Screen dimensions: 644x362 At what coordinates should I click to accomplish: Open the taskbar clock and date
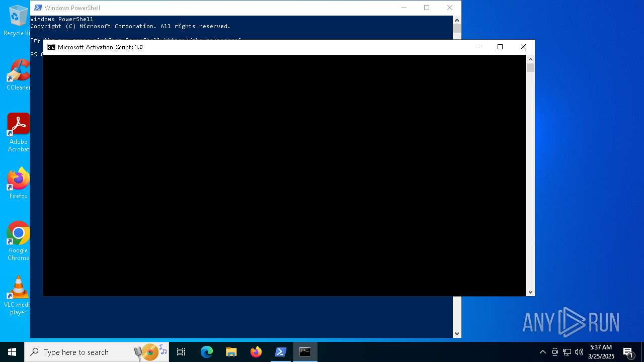[601, 352]
